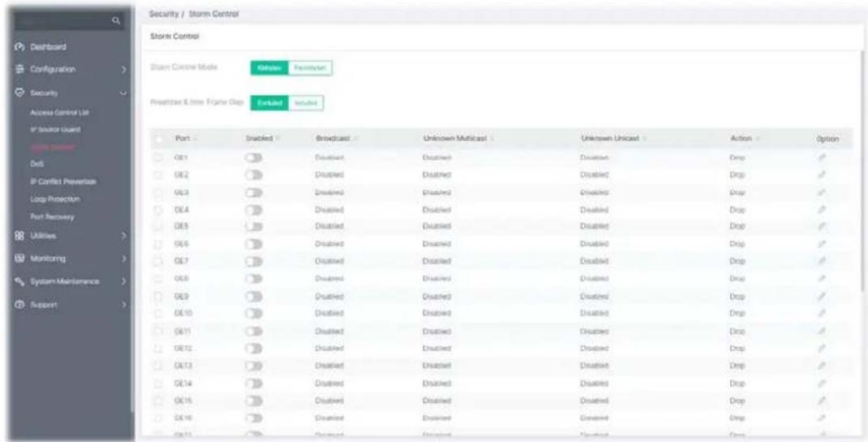Set storm control mode to Packet/sec
This screenshot has height=442, width=868.
[310, 68]
